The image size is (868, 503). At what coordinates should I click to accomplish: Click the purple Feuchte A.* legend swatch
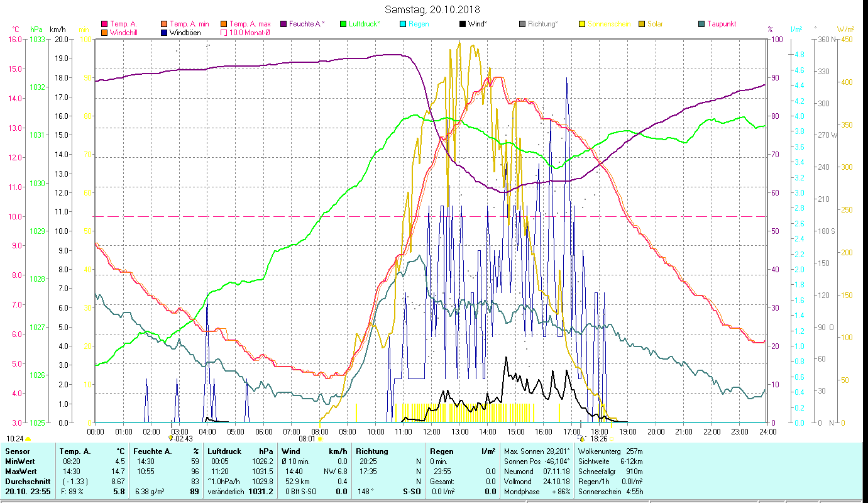click(x=283, y=25)
